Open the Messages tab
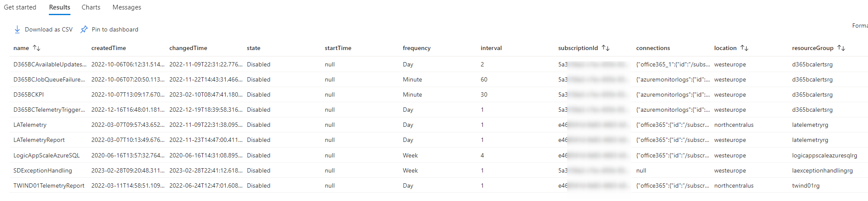868x201 pixels. (x=127, y=7)
